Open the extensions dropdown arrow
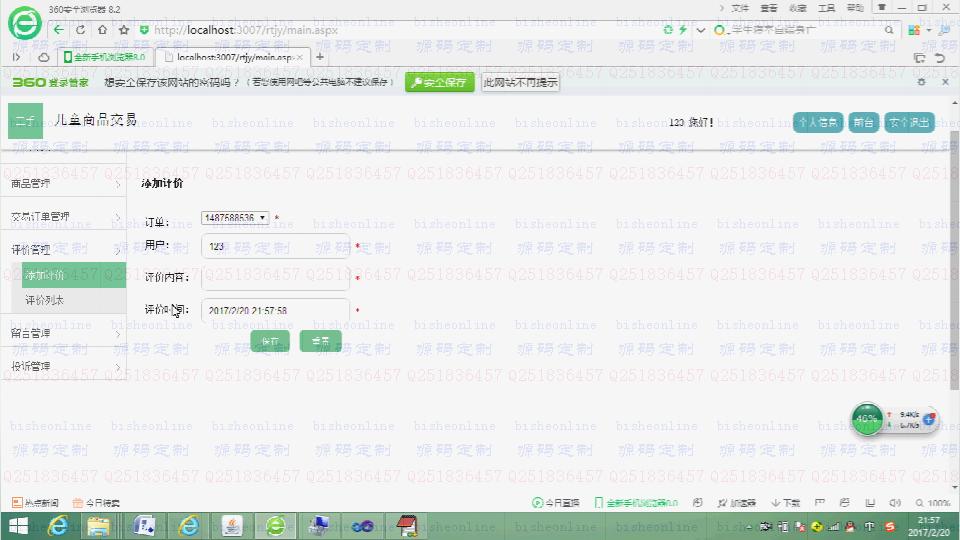The height and width of the screenshot is (540, 960). pyautogui.click(x=929, y=29)
